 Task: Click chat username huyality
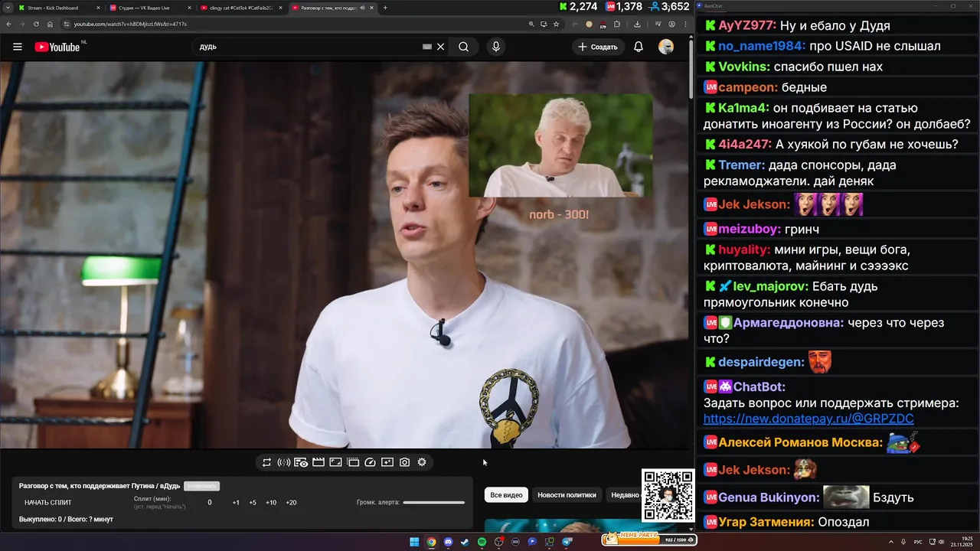click(x=744, y=249)
